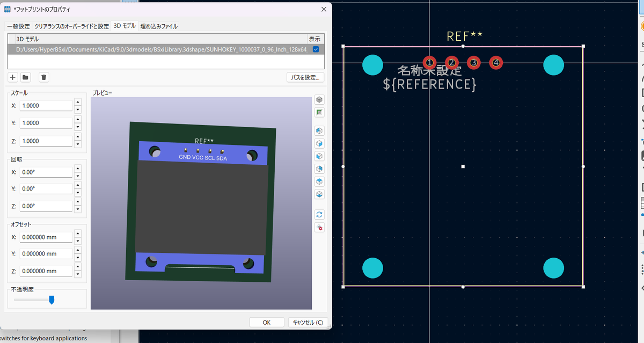Browse for 3D model file folder icon
Screen dimensions: 644x343
[25, 77]
